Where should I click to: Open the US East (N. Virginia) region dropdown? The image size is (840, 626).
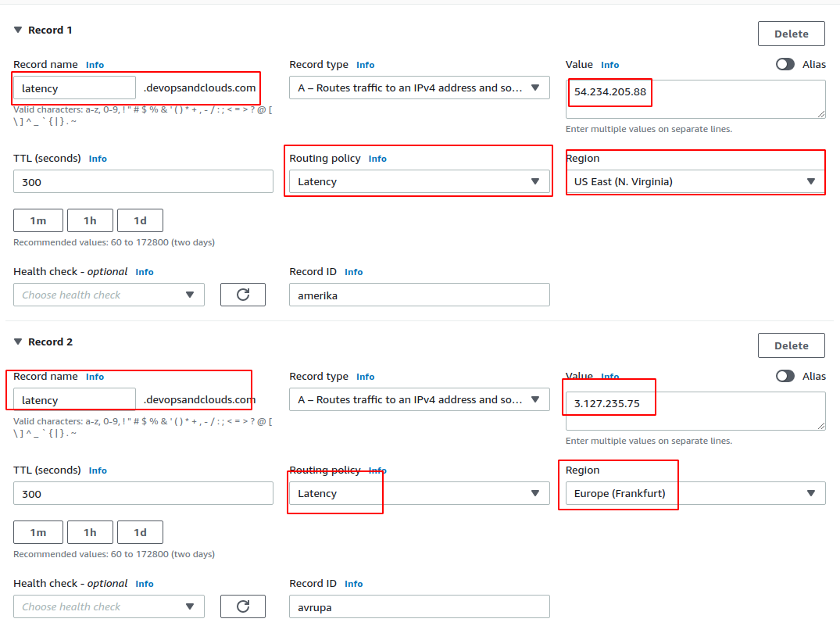(695, 182)
